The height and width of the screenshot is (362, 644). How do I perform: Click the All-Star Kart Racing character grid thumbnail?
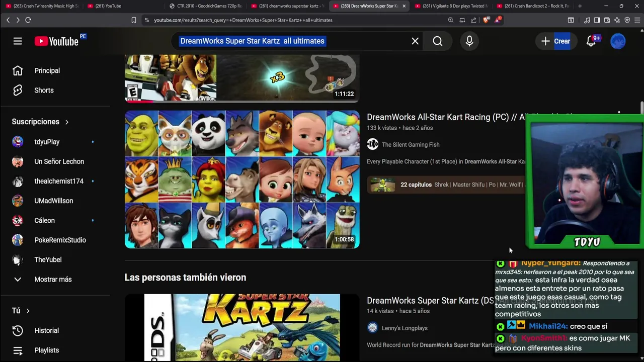tap(242, 179)
